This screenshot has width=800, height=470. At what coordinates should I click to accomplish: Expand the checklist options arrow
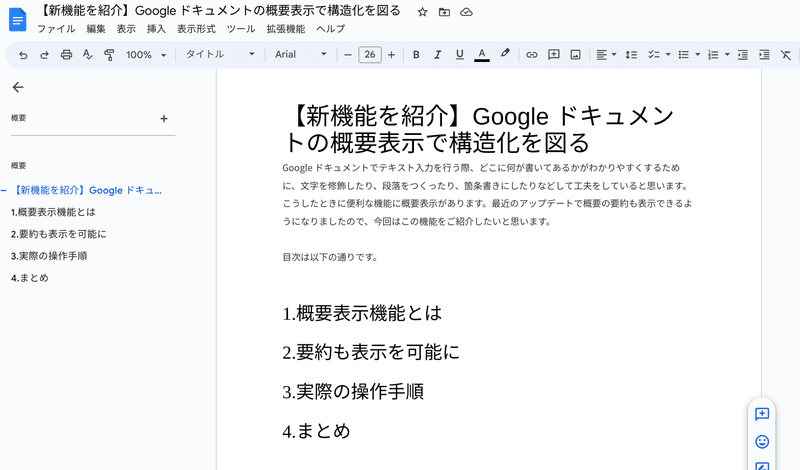668,55
